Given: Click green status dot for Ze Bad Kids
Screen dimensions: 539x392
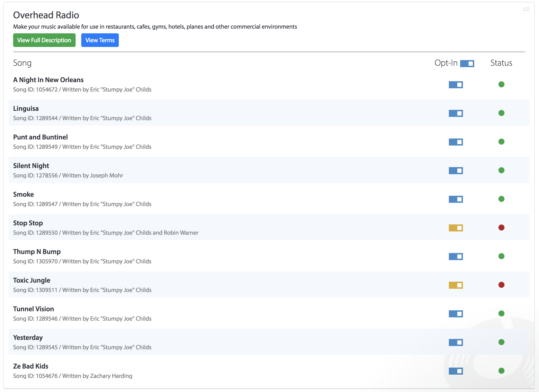Looking at the screenshot, I should click(501, 371).
